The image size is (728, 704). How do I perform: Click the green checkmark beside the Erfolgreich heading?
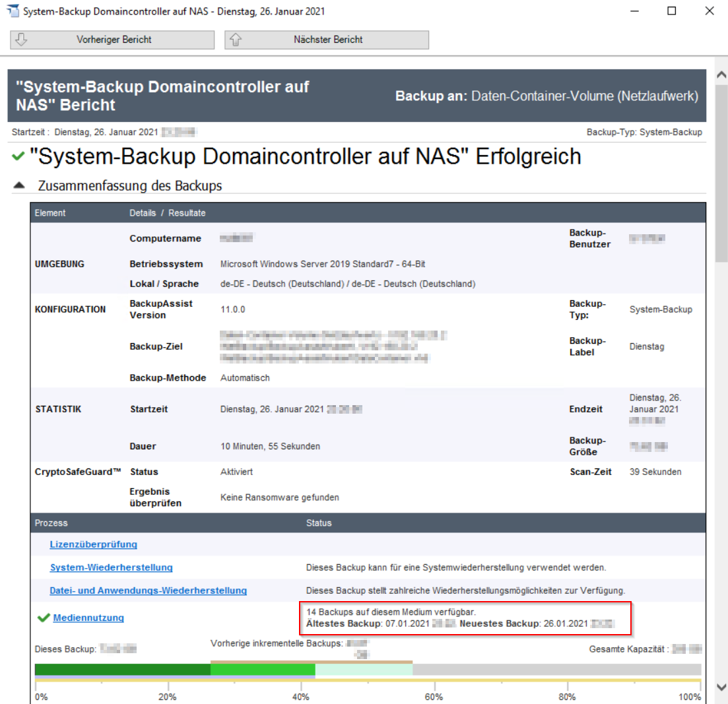18,157
